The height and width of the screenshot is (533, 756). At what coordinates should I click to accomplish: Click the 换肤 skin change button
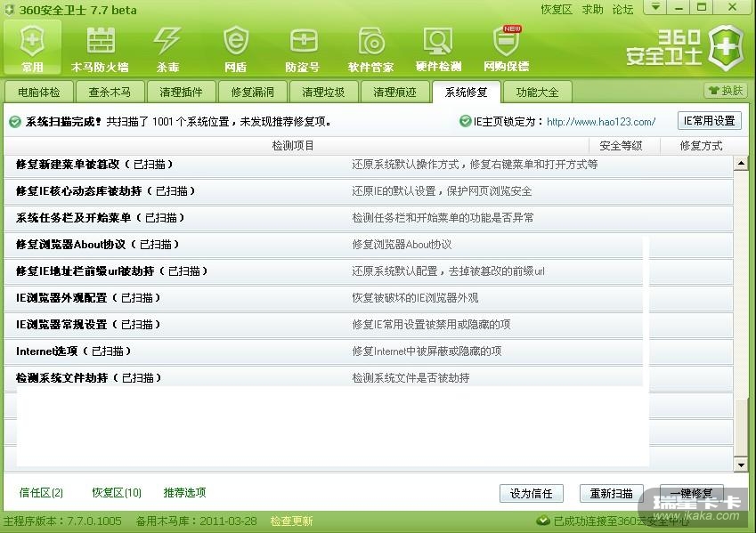(x=726, y=91)
